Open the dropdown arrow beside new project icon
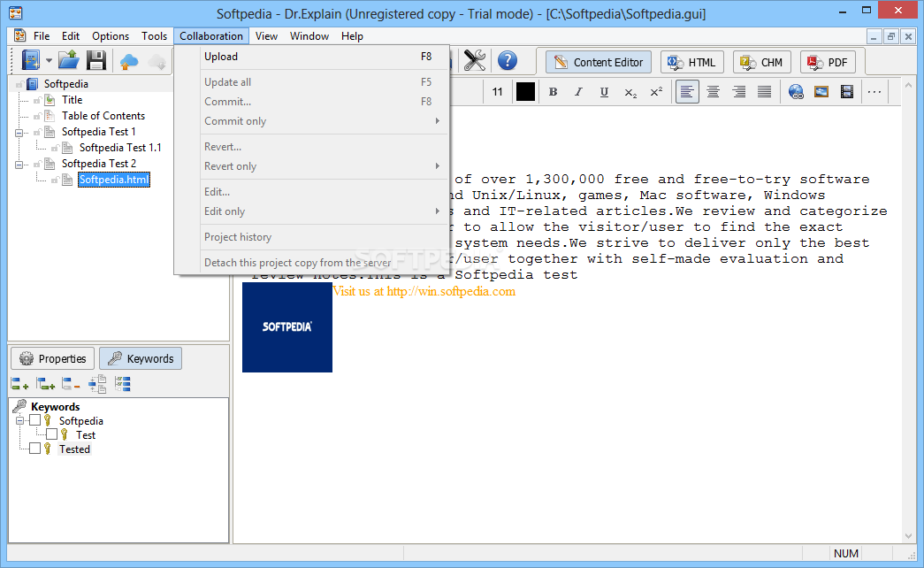Screen dimensions: 924x568 click(49, 61)
